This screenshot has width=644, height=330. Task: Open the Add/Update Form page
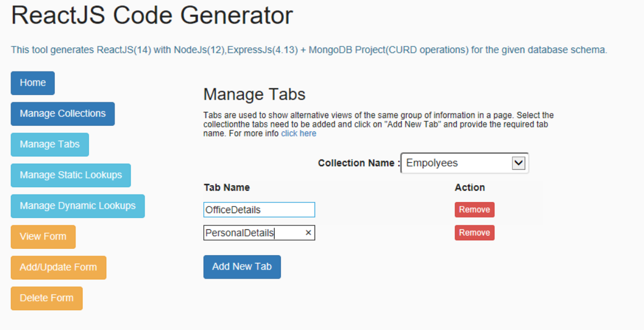pyautogui.click(x=58, y=267)
